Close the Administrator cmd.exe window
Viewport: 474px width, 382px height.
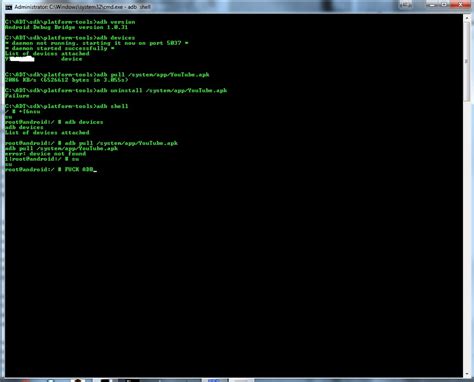pos(460,5)
